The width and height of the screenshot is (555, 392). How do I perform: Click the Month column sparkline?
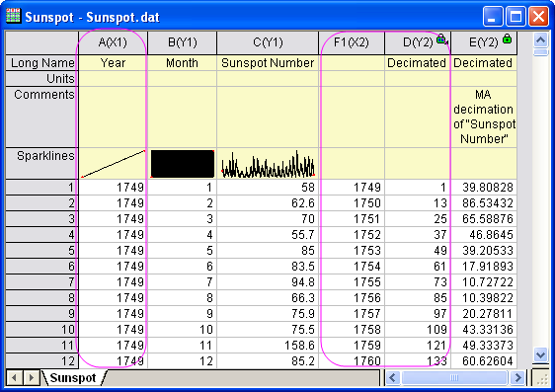[183, 164]
